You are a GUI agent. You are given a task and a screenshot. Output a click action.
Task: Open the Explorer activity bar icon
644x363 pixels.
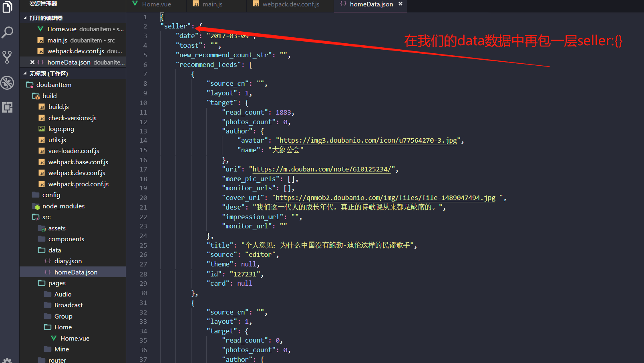(x=7, y=7)
